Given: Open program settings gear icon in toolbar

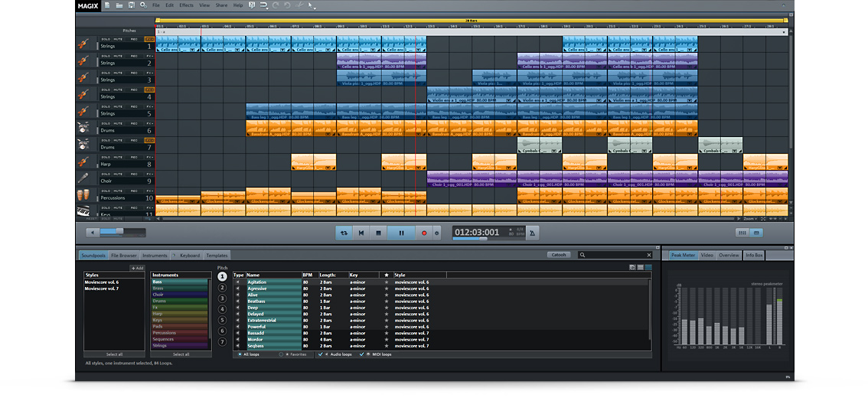Looking at the screenshot, I should click(143, 5).
